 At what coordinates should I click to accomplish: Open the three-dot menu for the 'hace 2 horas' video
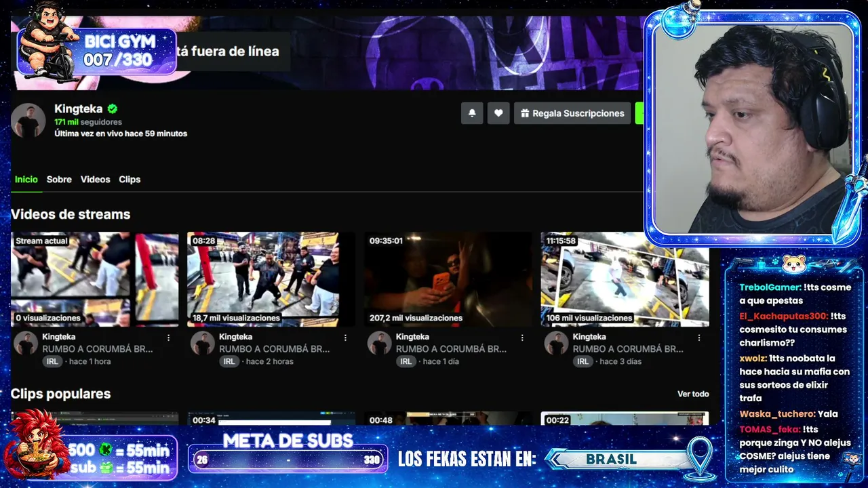pos(345,338)
